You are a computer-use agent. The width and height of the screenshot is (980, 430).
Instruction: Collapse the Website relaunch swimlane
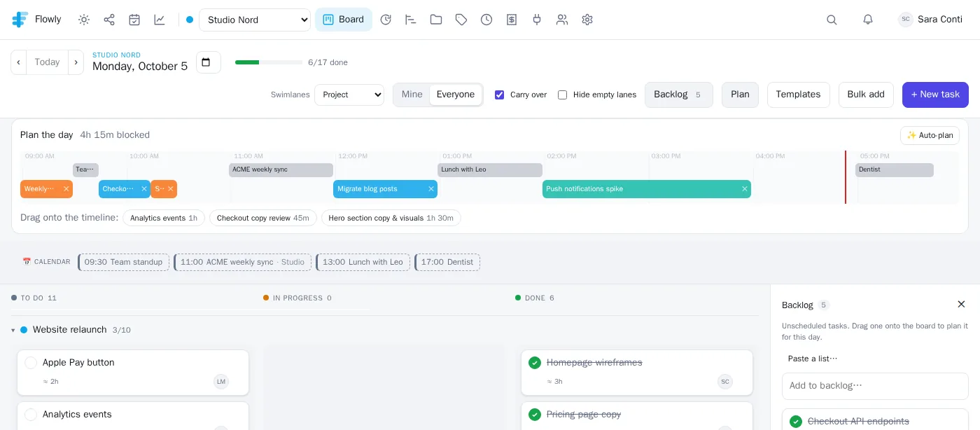click(x=13, y=330)
